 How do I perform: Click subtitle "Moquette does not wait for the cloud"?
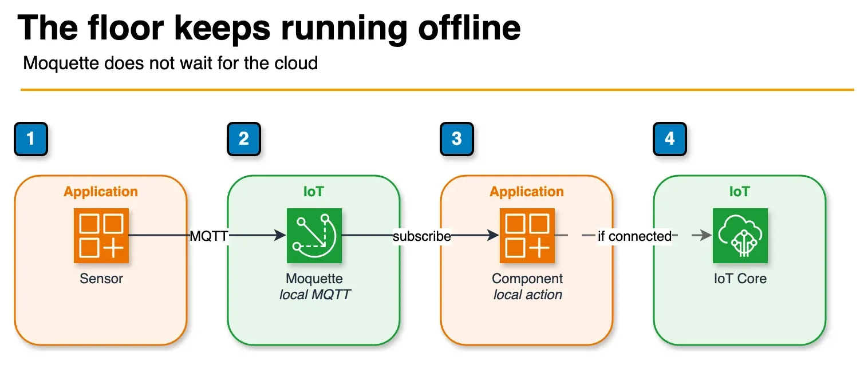(170, 62)
